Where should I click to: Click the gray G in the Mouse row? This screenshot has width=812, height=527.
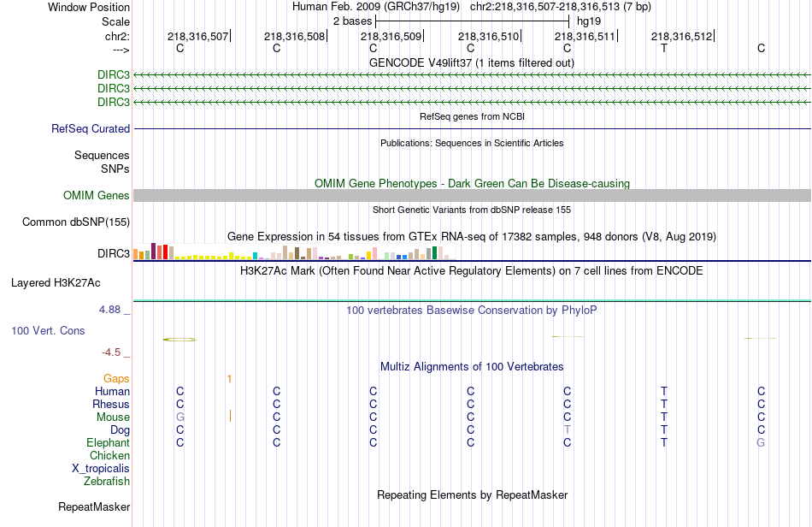pyautogui.click(x=180, y=417)
